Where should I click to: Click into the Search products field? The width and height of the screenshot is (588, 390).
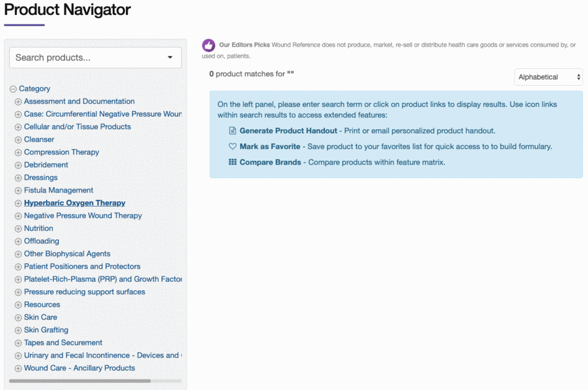point(87,58)
